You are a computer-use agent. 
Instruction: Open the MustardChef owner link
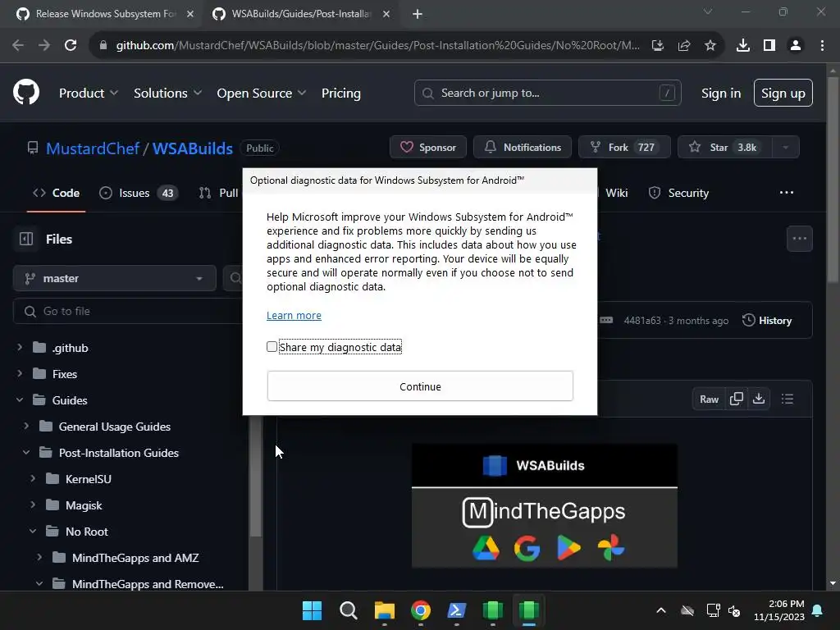[93, 148]
